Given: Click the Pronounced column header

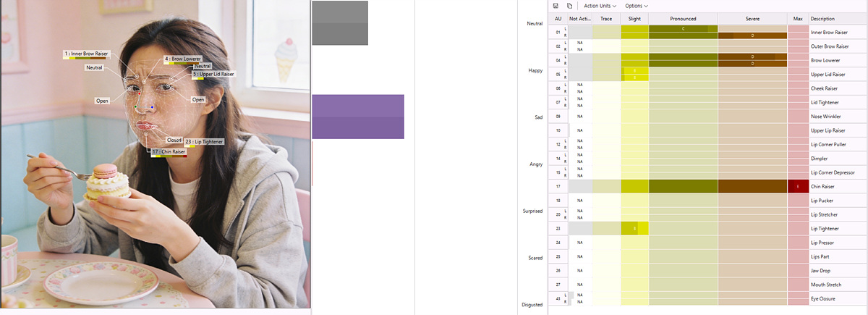Looking at the screenshot, I should pyautogui.click(x=683, y=18).
